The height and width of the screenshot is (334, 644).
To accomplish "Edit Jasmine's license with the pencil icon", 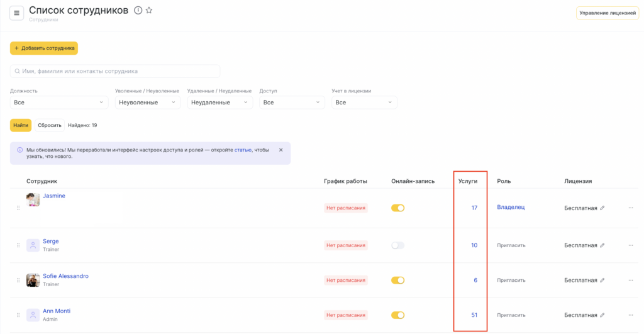I will (x=602, y=208).
